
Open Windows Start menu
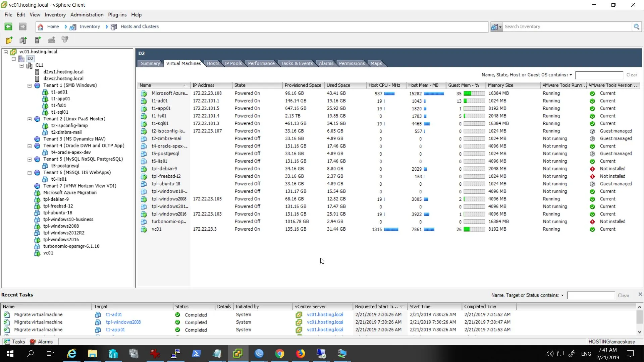[x=10, y=354]
